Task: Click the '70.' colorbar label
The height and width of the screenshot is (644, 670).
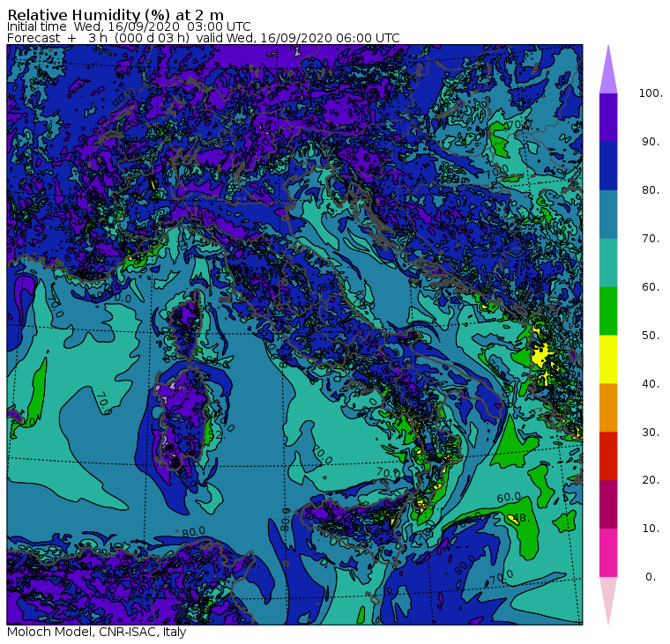Action: coord(651,238)
